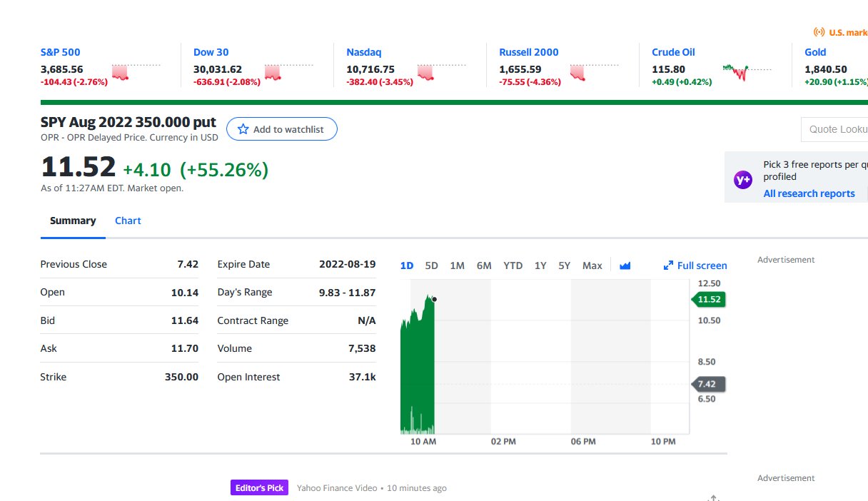Viewport: 868px width, 501px height.
Task: Click the S&P 500 change -104.43 (-2.76%)
Action: (74, 81)
